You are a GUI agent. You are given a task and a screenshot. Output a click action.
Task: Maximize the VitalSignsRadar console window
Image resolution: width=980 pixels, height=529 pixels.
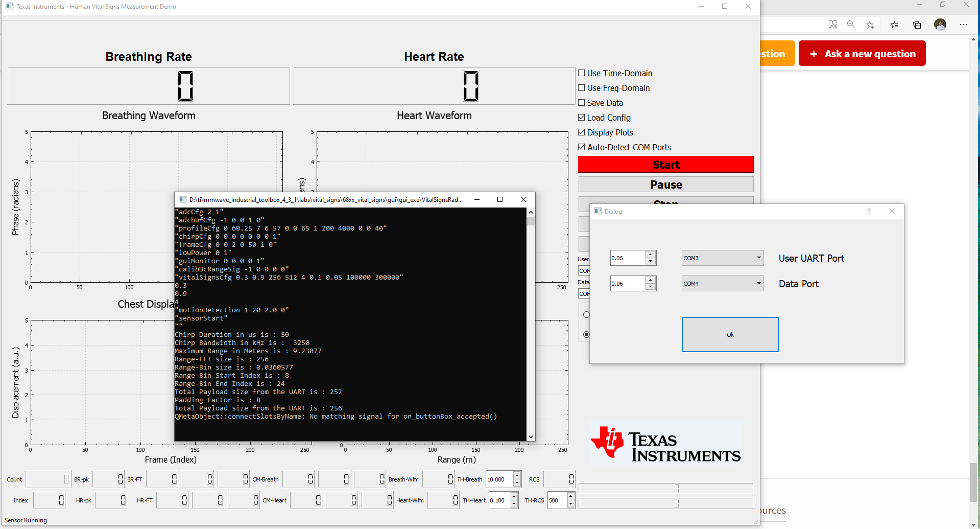(x=500, y=199)
